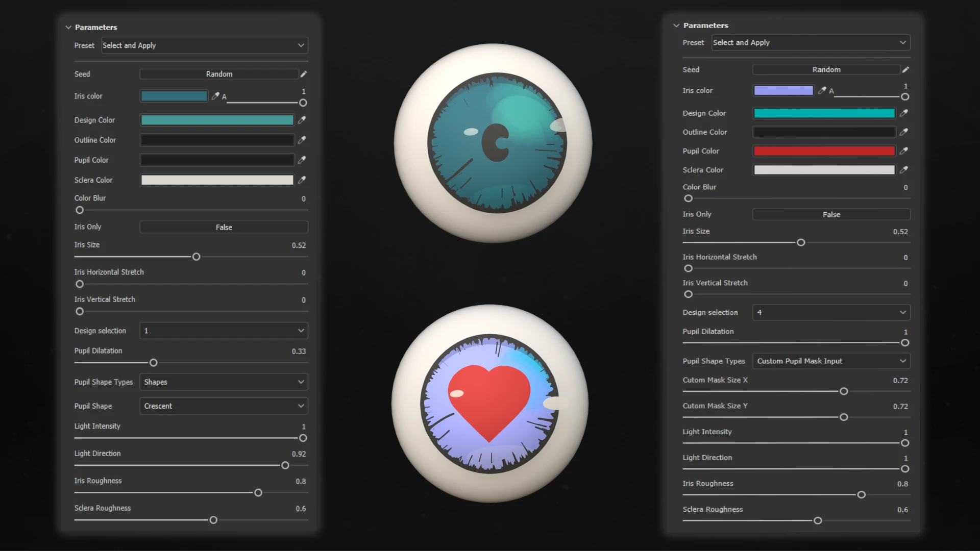
Task: Use Sclera Color eyedropper in right panel
Action: [903, 170]
